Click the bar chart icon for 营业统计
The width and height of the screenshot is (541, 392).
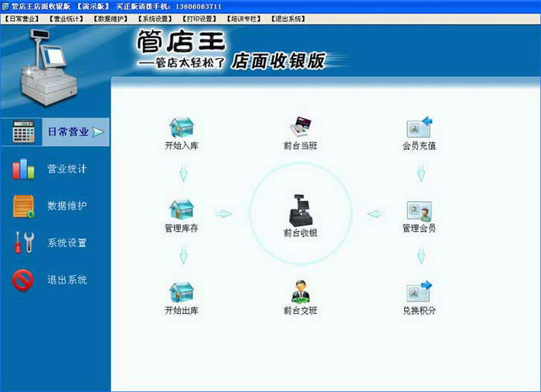coord(23,169)
